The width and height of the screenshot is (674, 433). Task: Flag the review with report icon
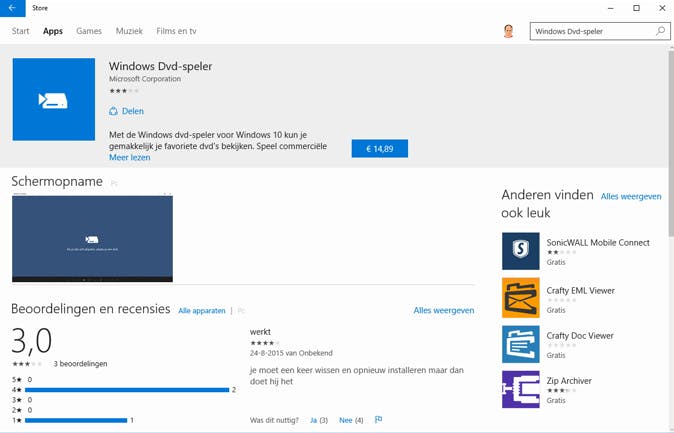(x=378, y=420)
